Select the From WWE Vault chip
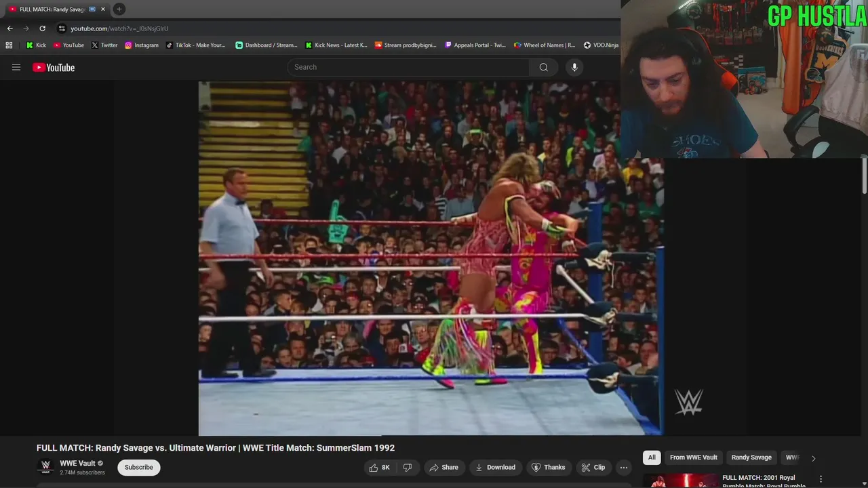The image size is (868, 488). pyautogui.click(x=693, y=457)
